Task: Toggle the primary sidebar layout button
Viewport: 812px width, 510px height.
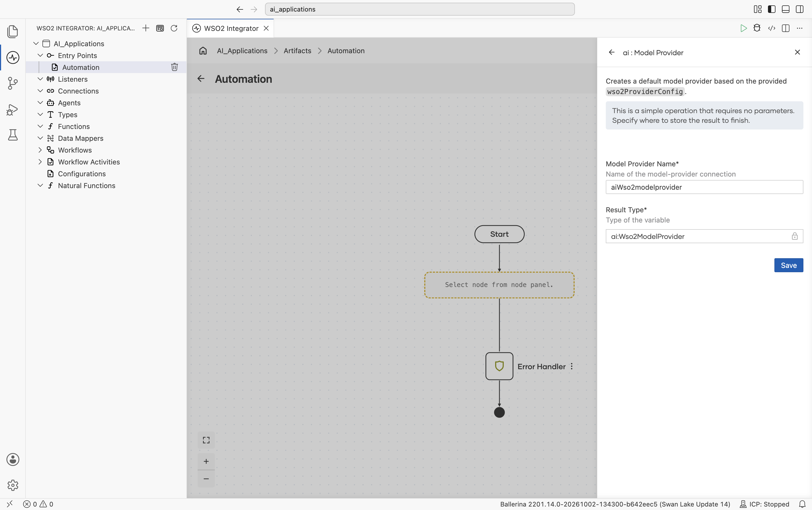Action: coord(771,9)
